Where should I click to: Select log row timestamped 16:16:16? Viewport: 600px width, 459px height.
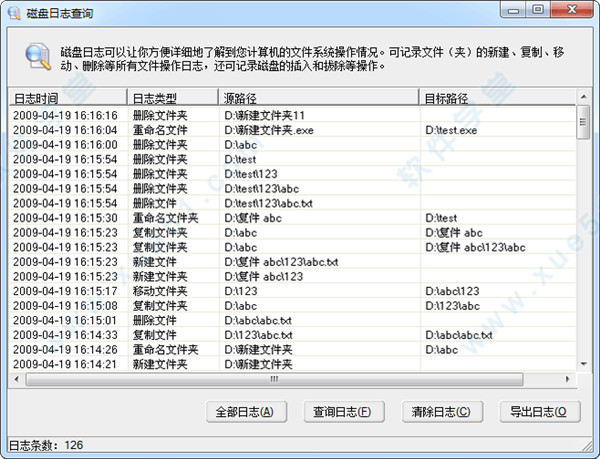coord(292,115)
